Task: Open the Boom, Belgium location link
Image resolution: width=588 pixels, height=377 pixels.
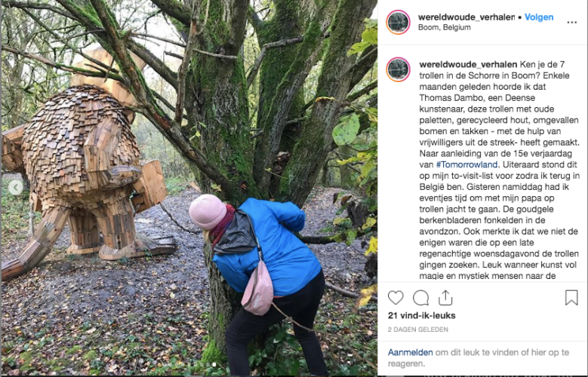Action: coord(444,27)
